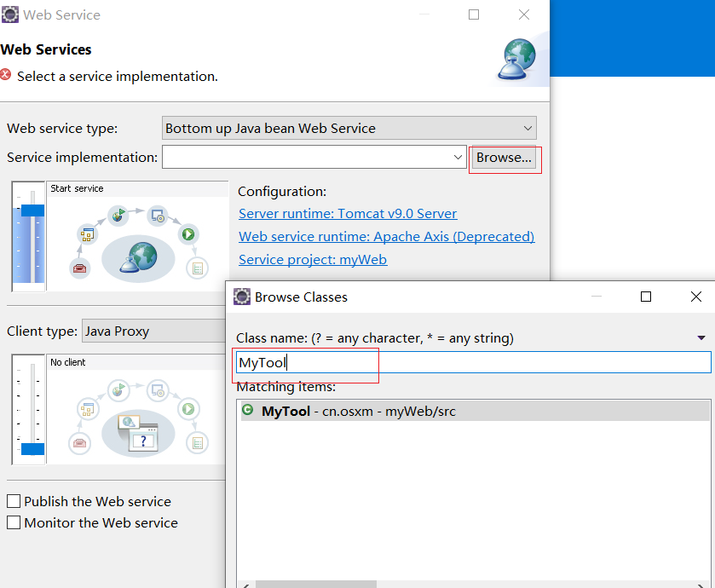This screenshot has height=588, width=715.
Task: Click the horizontal scrollbar thumb in matching items list
Action: tap(316, 585)
